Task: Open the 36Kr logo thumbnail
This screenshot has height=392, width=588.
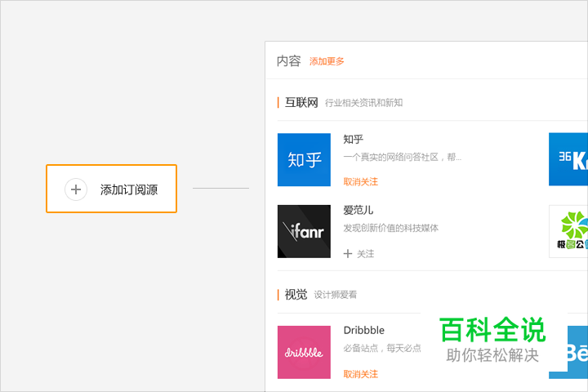Action: point(568,159)
